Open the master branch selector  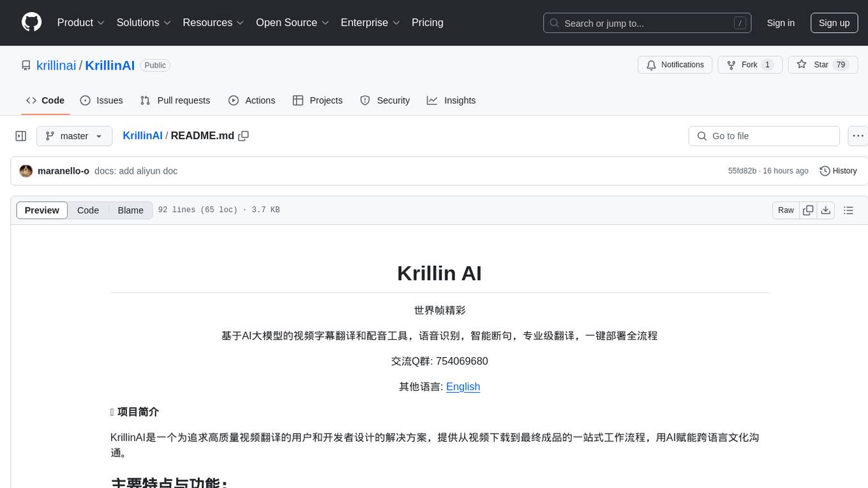point(74,136)
